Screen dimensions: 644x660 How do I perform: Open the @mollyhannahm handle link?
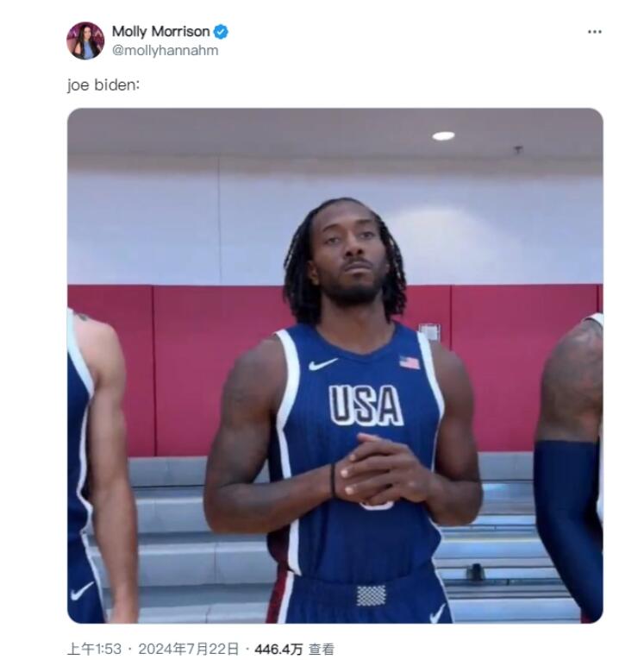[165, 51]
